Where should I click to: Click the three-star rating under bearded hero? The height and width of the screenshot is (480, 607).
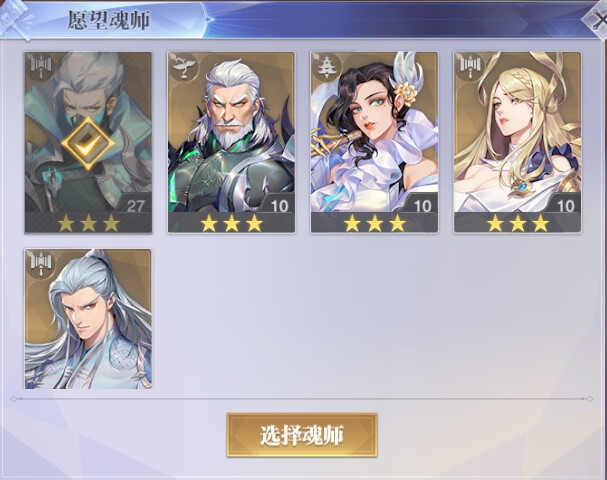coord(231,223)
